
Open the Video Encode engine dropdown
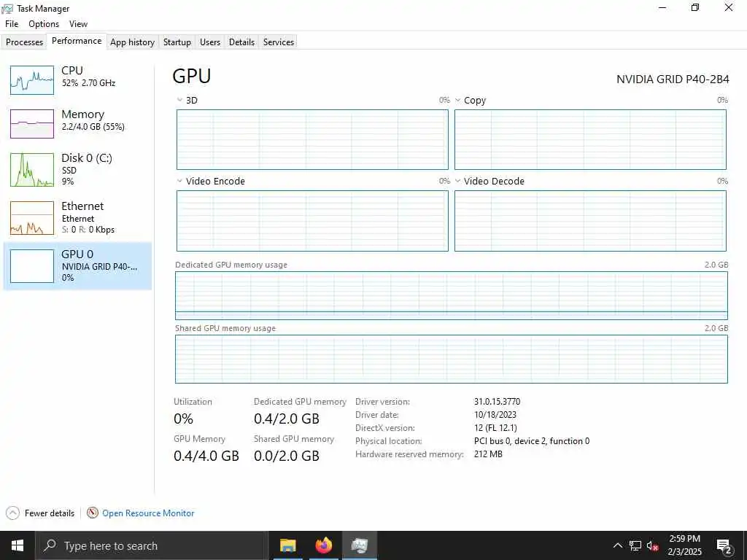pos(179,181)
